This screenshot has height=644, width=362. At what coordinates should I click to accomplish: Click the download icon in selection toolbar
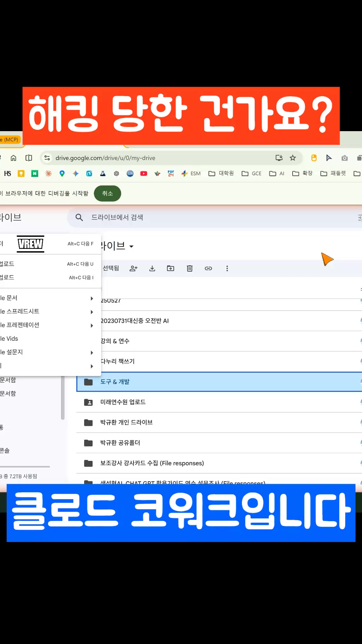pyautogui.click(x=152, y=268)
